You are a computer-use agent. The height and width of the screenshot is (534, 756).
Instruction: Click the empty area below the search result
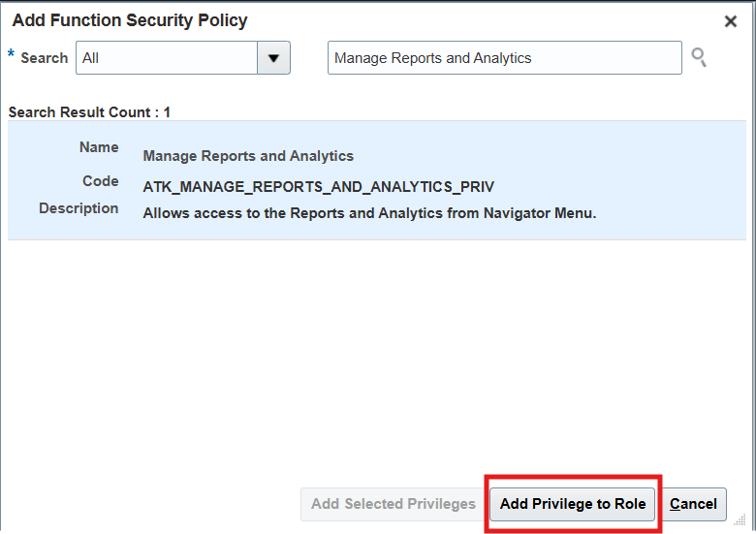[x=378, y=359]
